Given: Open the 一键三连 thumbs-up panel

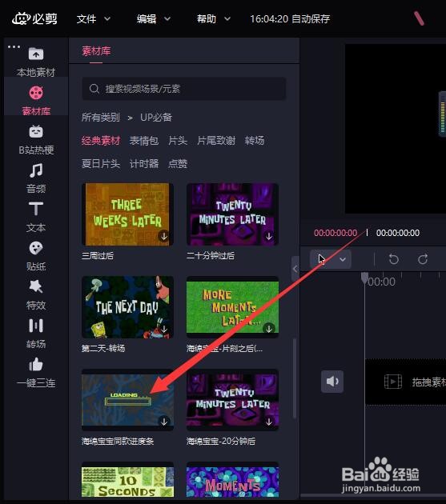Looking at the screenshot, I should click(36, 373).
